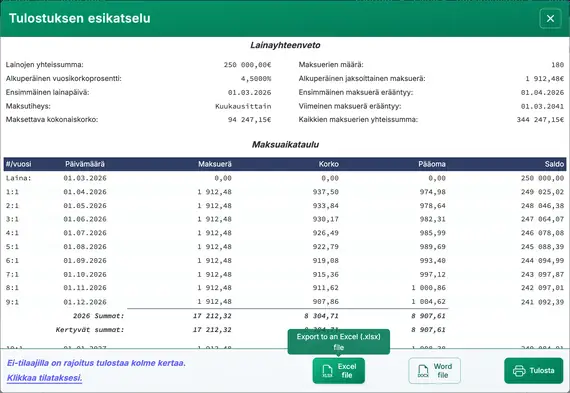Click the 'Maksuerä' column header
The height and width of the screenshot is (393, 570).
coord(215,164)
